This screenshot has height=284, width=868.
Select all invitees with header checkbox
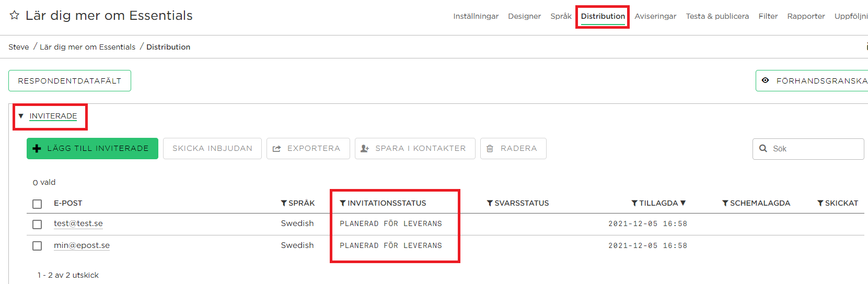(x=37, y=204)
